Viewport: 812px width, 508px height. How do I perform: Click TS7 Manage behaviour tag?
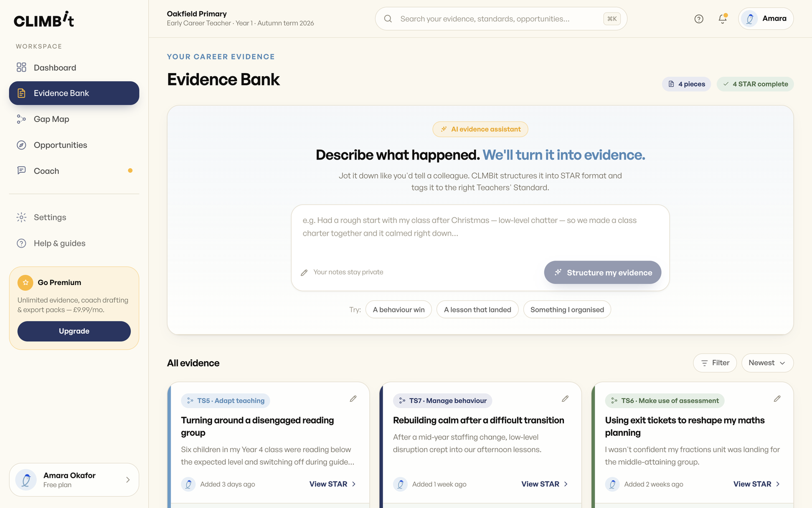pyautogui.click(x=443, y=401)
